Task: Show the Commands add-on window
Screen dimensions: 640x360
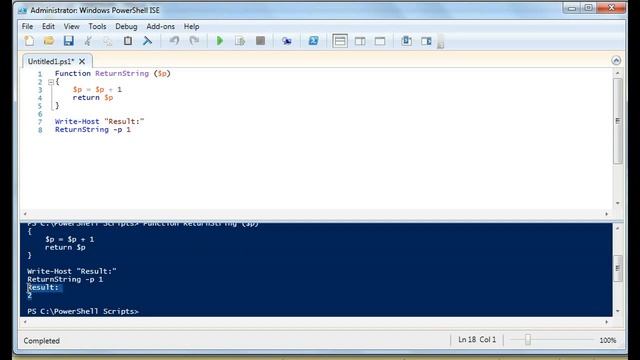Action: pyautogui.click(x=407, y=41)
